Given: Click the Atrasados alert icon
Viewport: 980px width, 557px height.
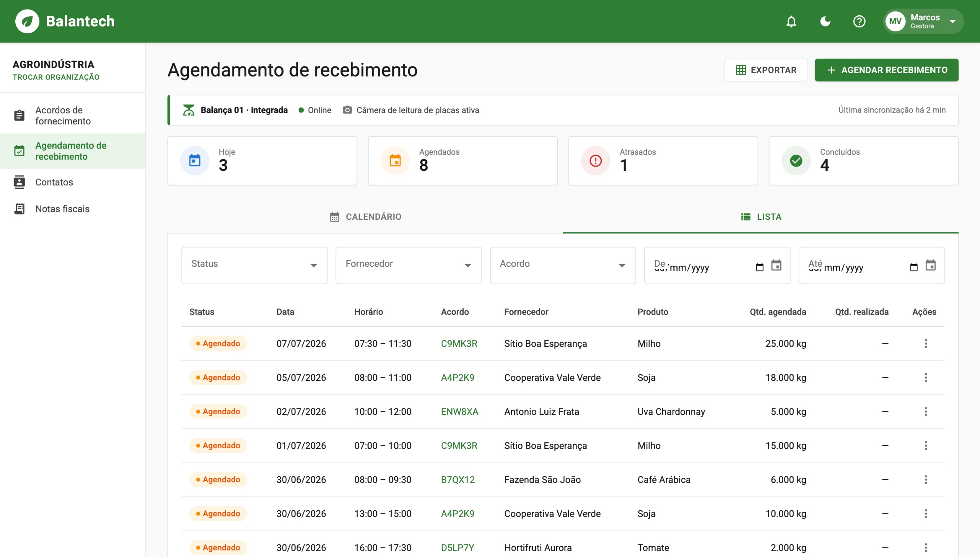Looking at the screenshot, I should [x=596, y=161].
